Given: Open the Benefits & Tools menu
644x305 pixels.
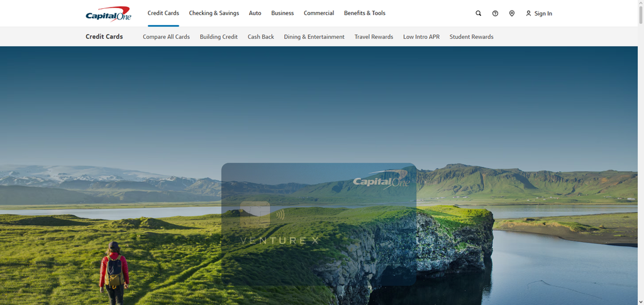Looking at the screenshot, I should (x=365, y=13).
